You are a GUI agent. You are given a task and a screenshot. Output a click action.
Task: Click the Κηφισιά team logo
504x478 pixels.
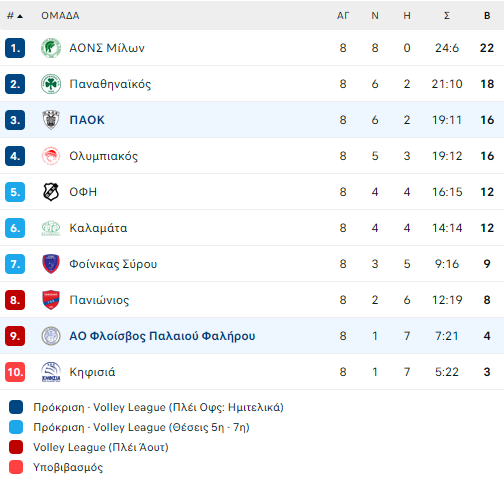[x=51, y=372]
